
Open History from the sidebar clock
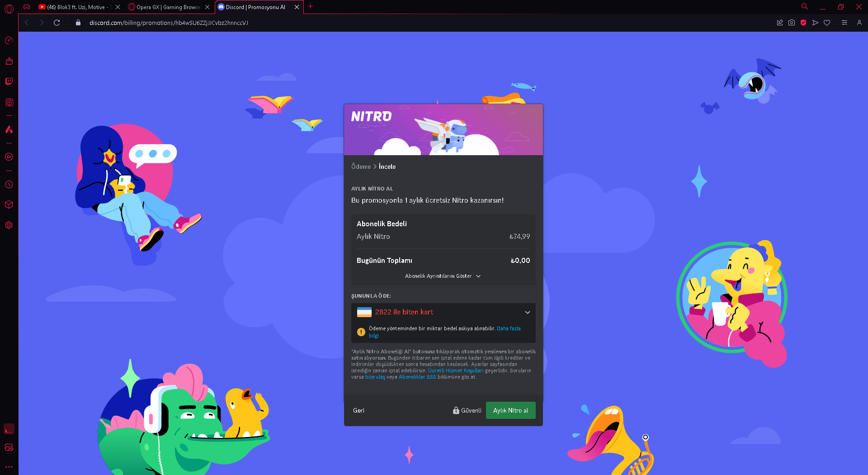click(x=9, y=185)
